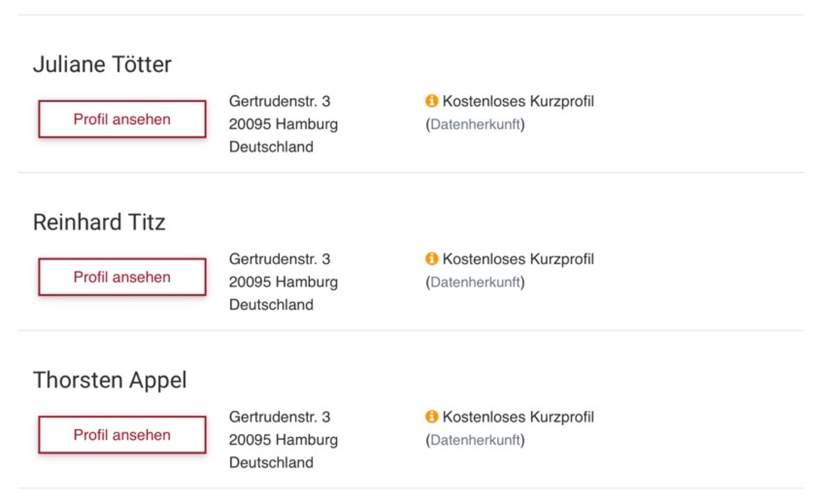This screenshot has width=839, height=504.
Task: Click the info icon beside Thorsten Appel's Kurzprofil
Action: pyautogui.click(x=432, y=417)
